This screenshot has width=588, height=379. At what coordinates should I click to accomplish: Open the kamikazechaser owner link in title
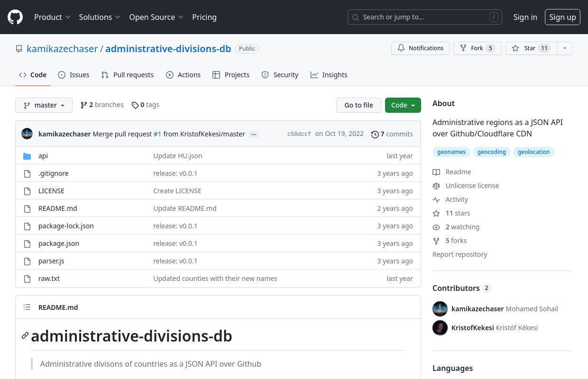click(62, 48)
